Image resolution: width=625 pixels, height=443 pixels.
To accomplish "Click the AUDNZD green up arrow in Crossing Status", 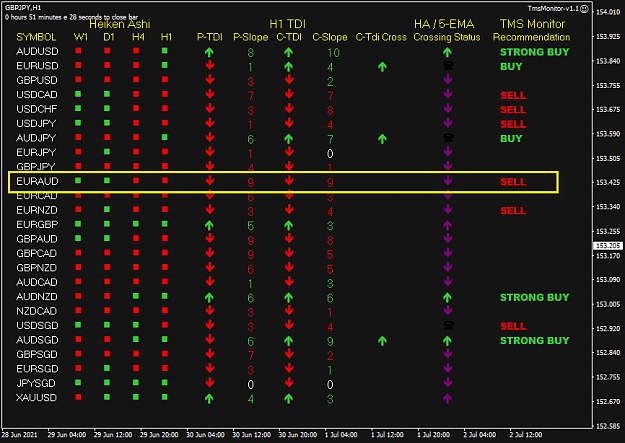I will point(447,297).
